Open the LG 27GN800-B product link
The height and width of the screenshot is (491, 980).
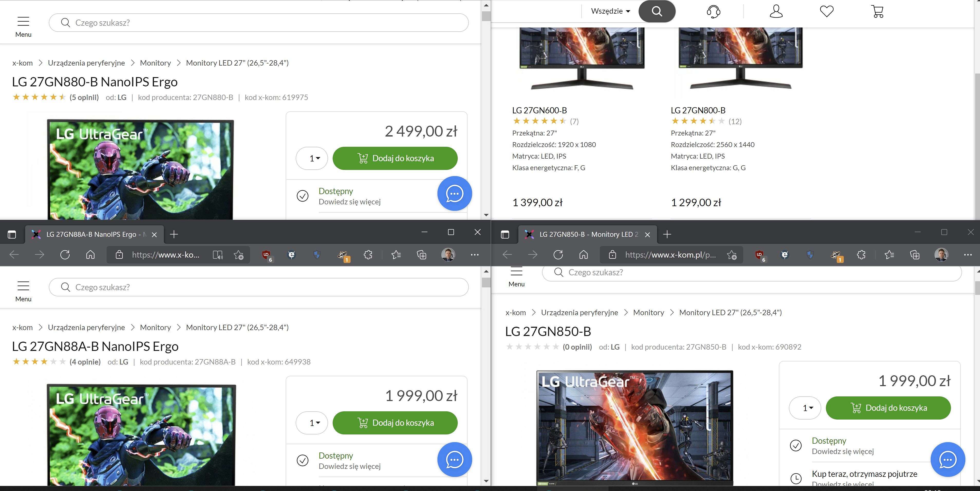click(x=698, y=110)
